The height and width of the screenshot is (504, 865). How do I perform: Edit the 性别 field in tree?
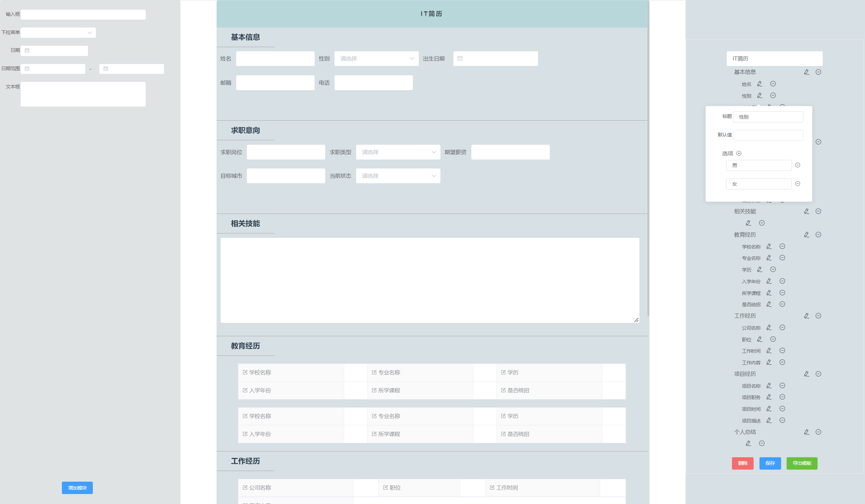760,95
